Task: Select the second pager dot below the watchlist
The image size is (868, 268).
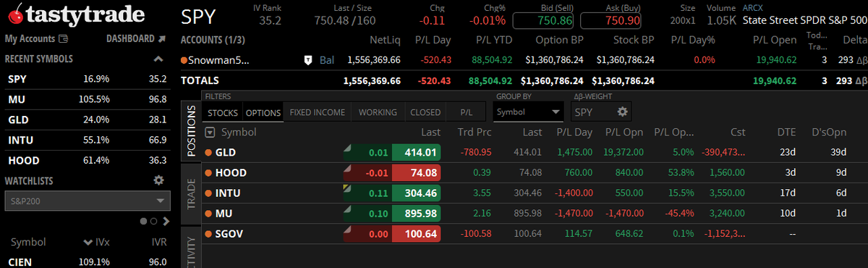Action: click(x=153, y=221)
